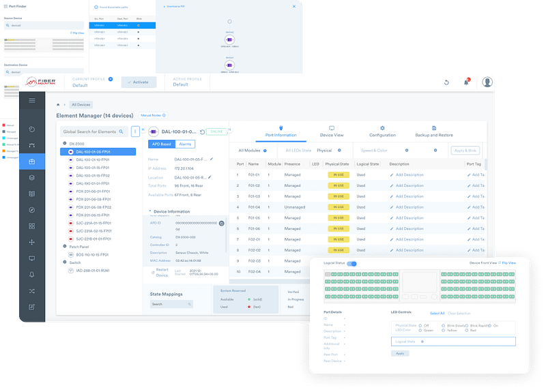Click Flip View link in Device Front View
The width and height of the screenshot is (546, 392).
click(x=508, y=263)
